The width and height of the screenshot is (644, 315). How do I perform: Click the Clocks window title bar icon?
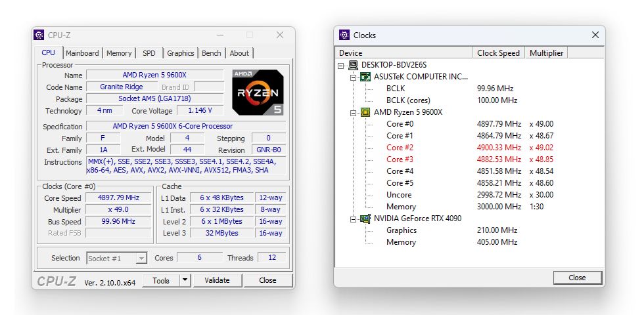(x=344, y=35)
